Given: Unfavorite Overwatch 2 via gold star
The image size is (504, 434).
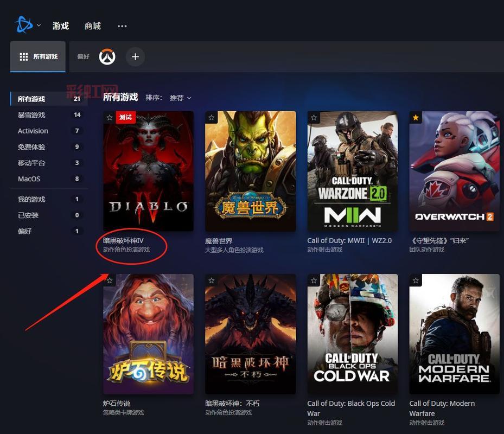Looking at the screenshot, I should pos(416,117).
